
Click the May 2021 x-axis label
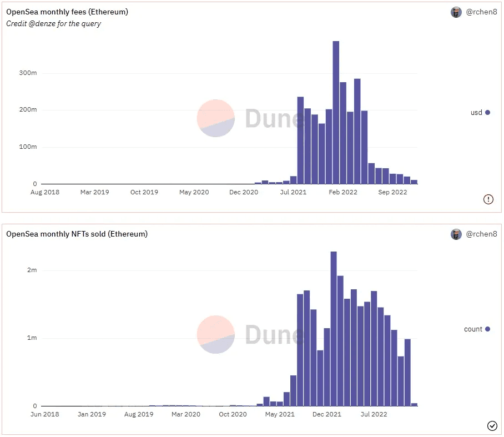point(280,414)
